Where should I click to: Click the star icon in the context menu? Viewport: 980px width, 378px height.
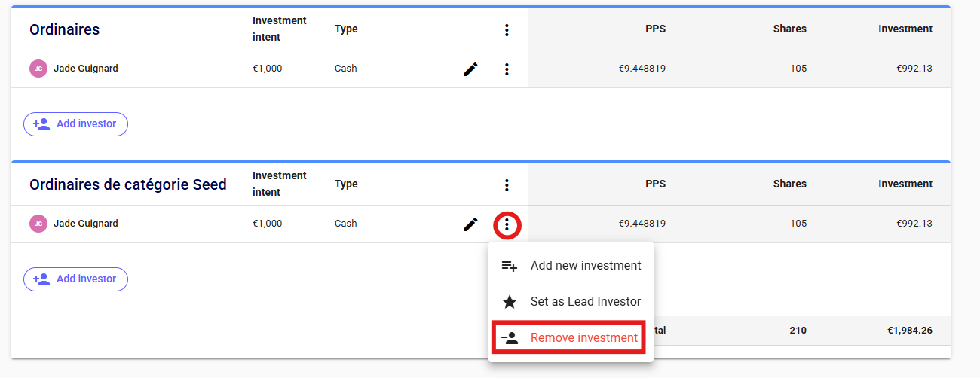510,302
